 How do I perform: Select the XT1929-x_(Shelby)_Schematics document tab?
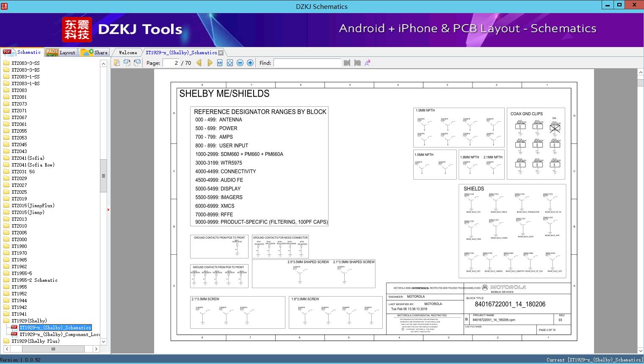click(x=181, y=53)
